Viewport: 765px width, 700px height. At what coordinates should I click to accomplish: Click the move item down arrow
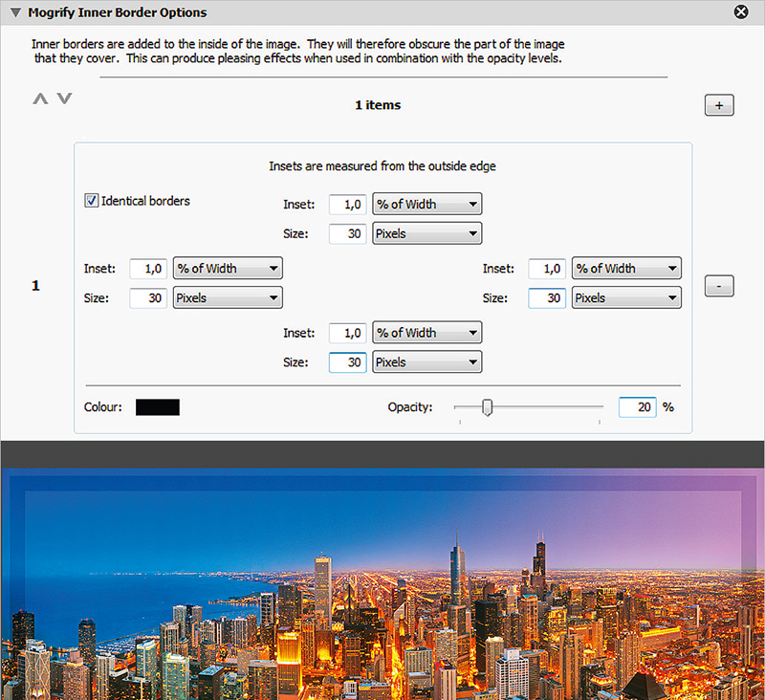[x=64, y=98]
